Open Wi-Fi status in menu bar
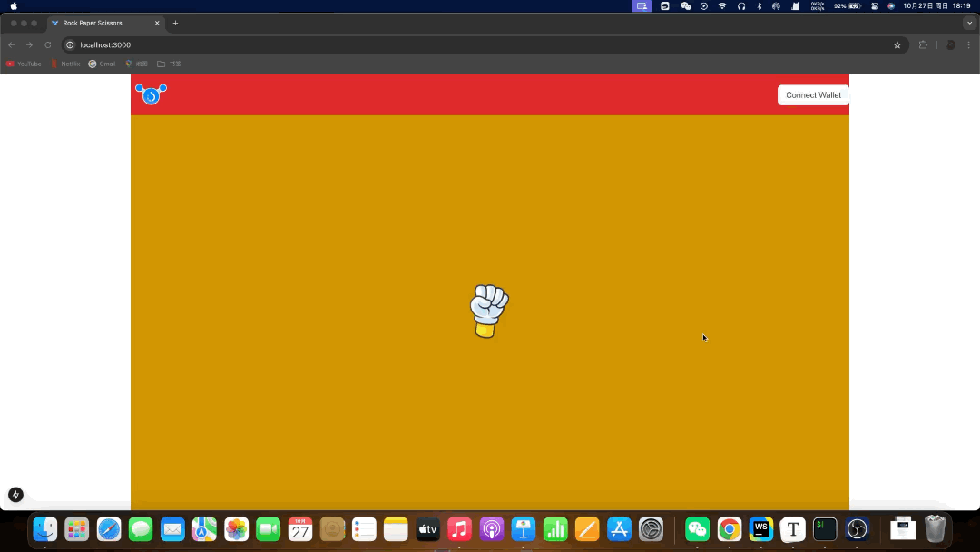The height and width of the screenshot is (552, 980). pyautogui.click(x=722, y=6)
